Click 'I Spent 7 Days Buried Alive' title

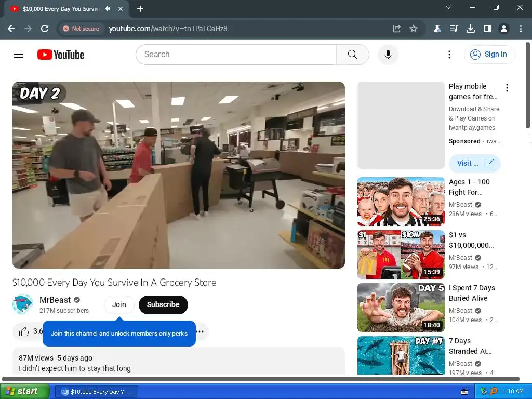pyautogui.click(x=472, y=293)
